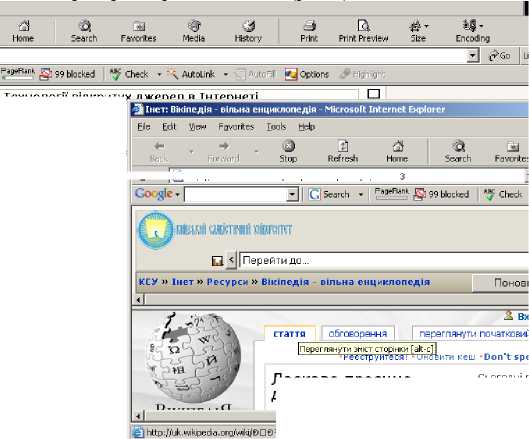
Task: Click the Go button beside address bar
Action: (x=500, y=56)
